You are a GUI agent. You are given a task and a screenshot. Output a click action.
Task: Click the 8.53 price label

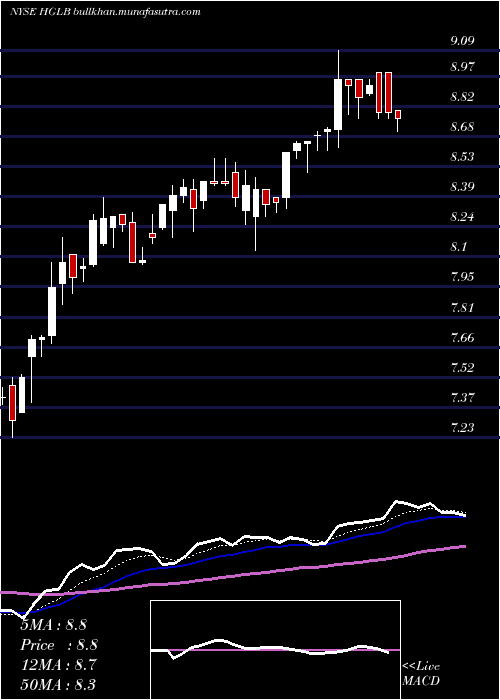pos(462,157)
